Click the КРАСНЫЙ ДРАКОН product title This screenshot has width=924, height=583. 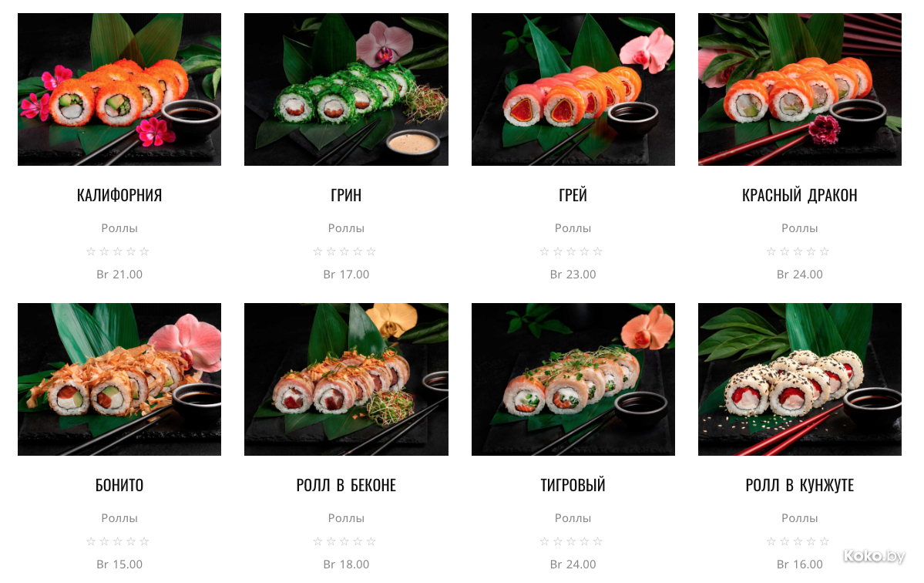pos(800,195)
